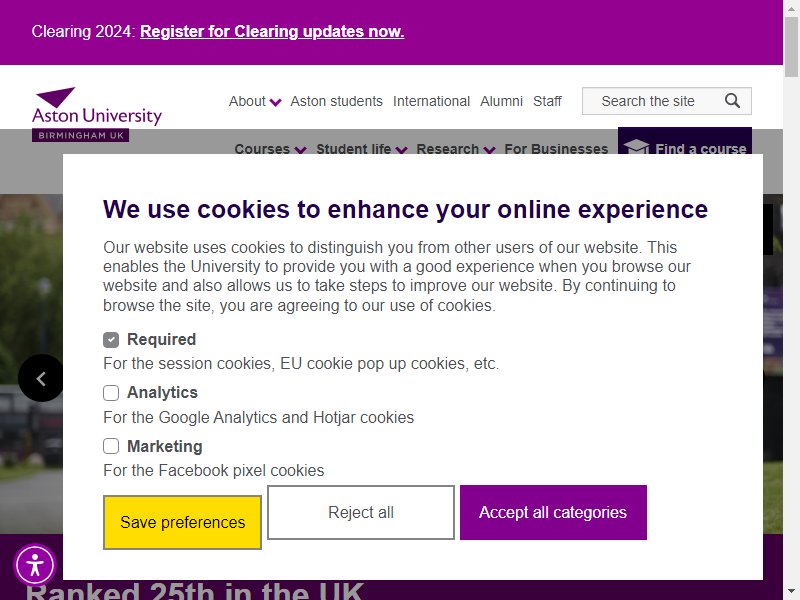This screenshot has width=800, height=600.
Task: Reject all cookies
Action: 361,512
